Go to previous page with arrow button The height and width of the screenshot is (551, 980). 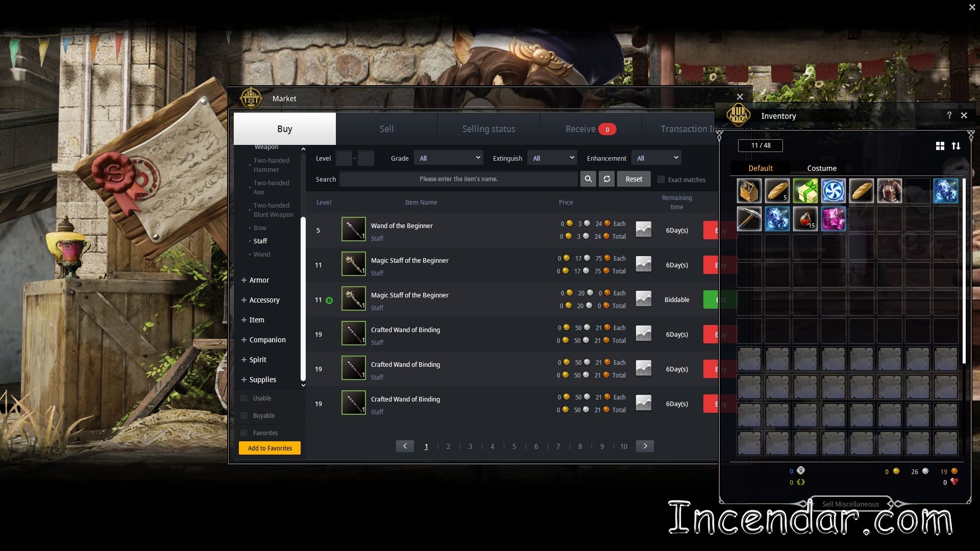(x=405, y=446)
